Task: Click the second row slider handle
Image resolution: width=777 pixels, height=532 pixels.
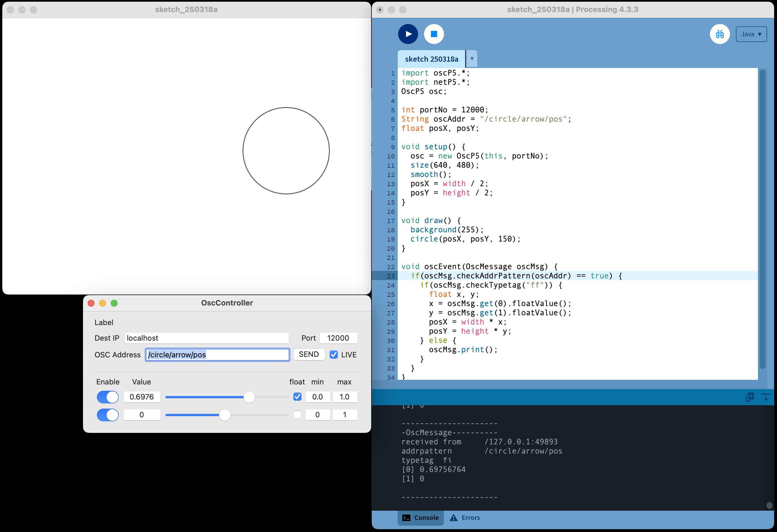Action: (x=225, y=415)
